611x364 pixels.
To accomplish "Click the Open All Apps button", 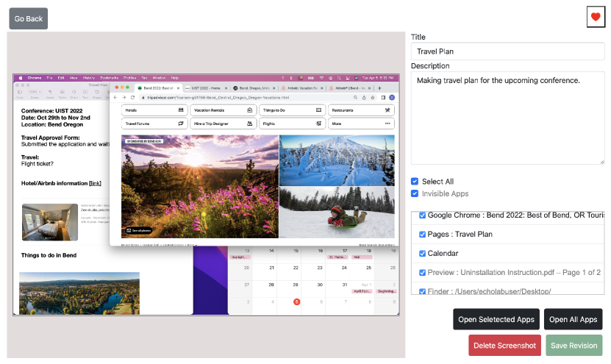I will tap(573, 319).
